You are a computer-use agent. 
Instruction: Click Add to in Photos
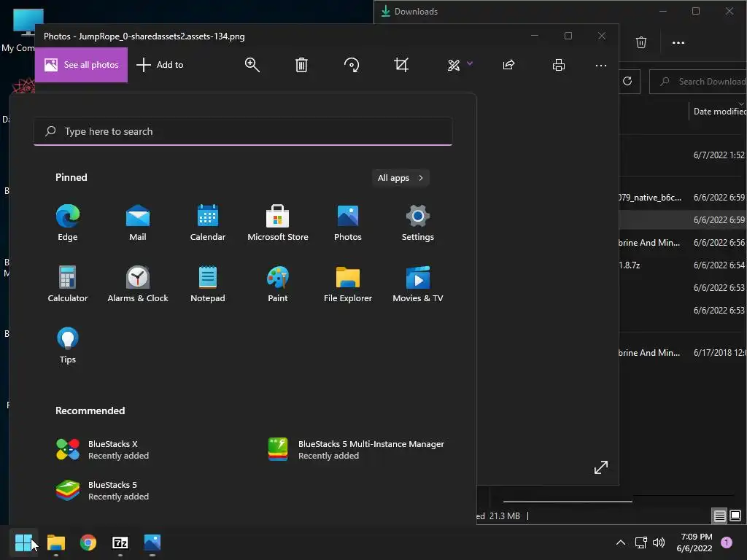tap(160, 65)
